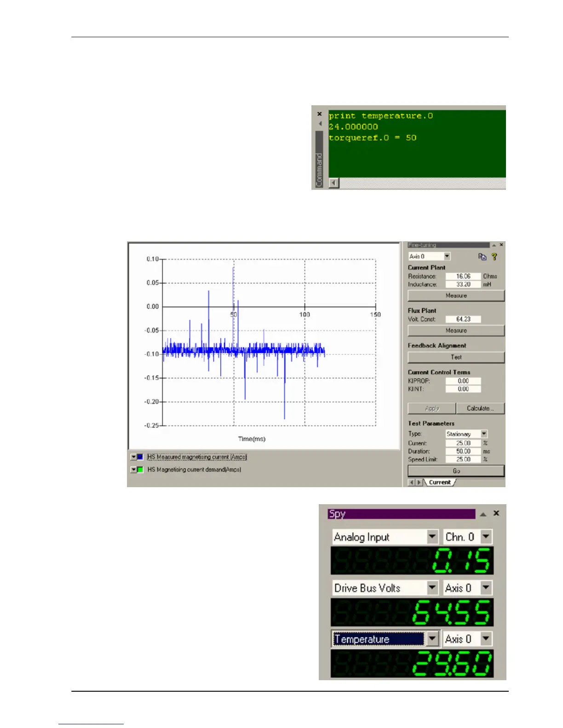Open the Stationary test Type dropdown

tap(484, 434)
